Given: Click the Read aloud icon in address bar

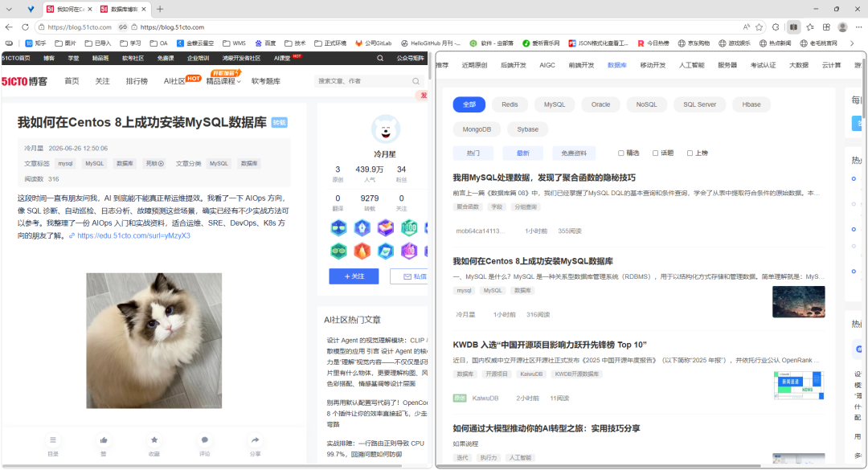Looking at the screenshot, I should [746, 27].
